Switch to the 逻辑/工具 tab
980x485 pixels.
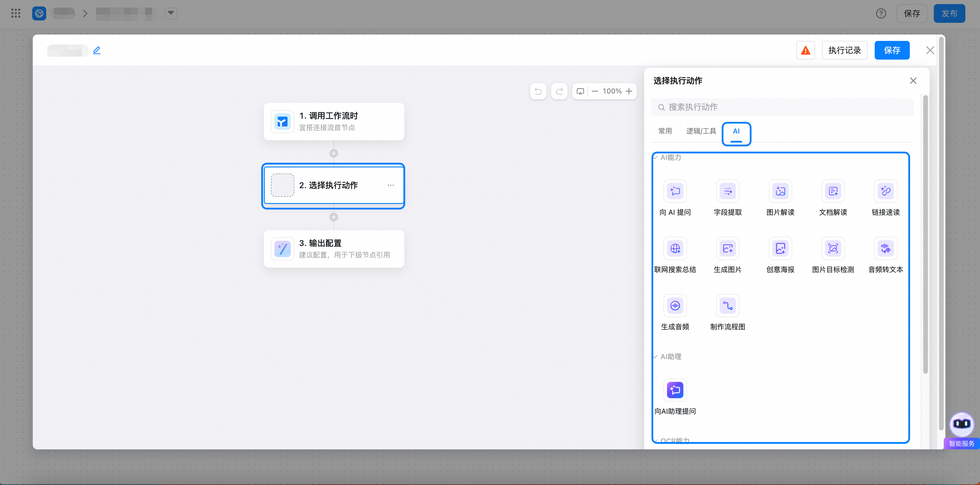click(x=701, y=131)
